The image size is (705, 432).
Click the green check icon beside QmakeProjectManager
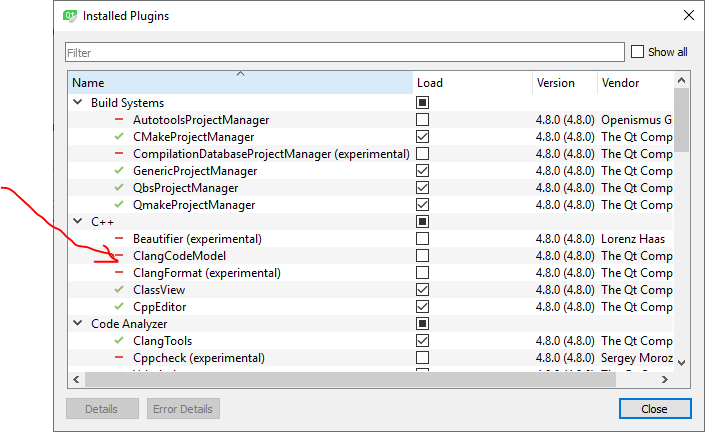pyautogui.click(x=119, y=205)
